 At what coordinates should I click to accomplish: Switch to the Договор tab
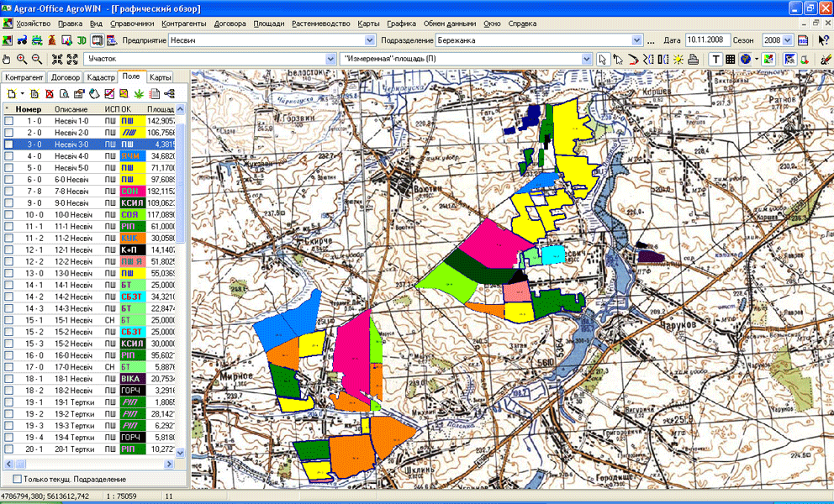click(x=66, y=77)
